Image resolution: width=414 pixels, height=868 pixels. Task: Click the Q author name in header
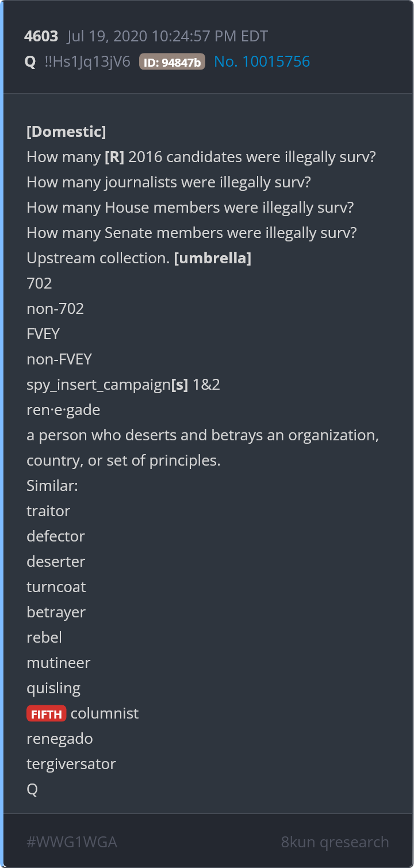pos(30,62)
